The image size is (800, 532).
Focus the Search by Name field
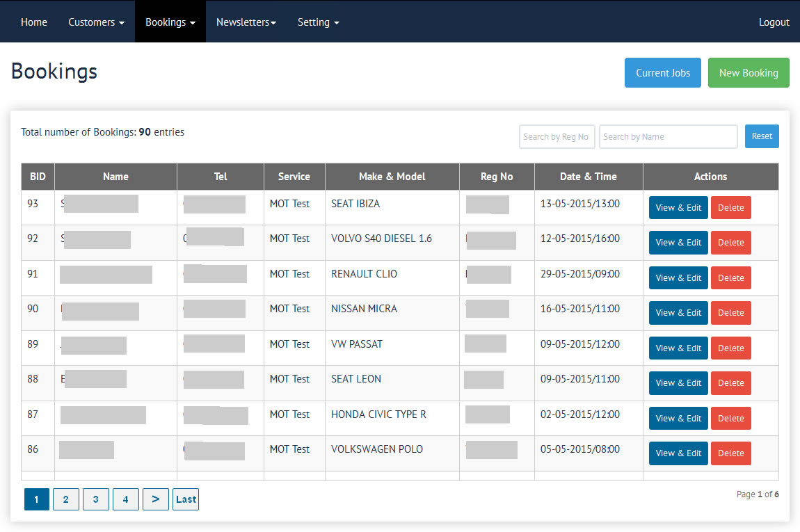[668, 137]
